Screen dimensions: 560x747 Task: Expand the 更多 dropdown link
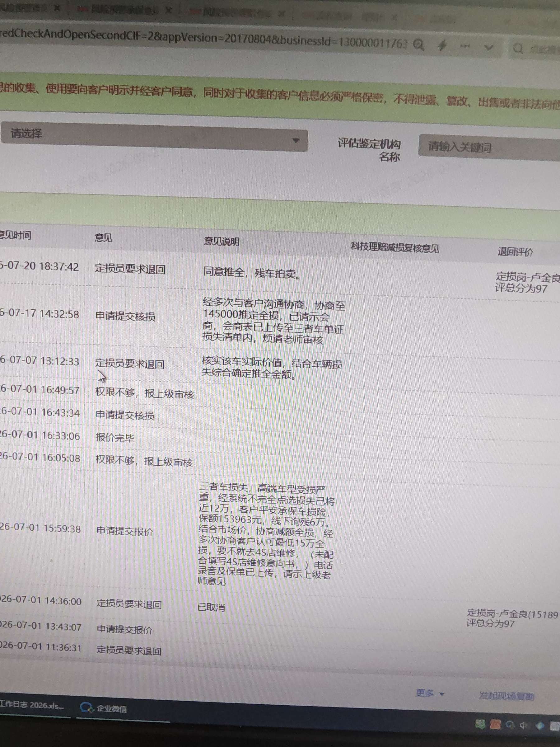click(x=429, y=693)
